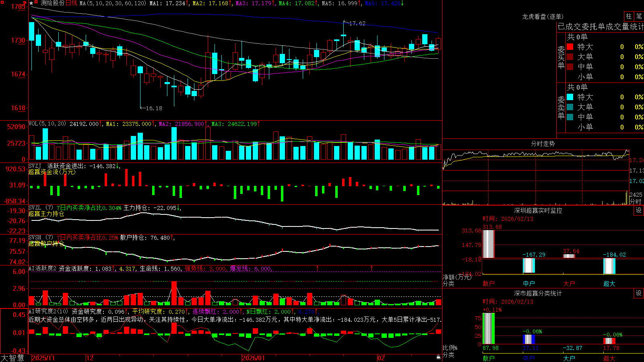Click the MA(5,10,20,30,60,120) parameter label
Image resolution: width=644 pixels, height=362 pixels.
click(113, 3)
